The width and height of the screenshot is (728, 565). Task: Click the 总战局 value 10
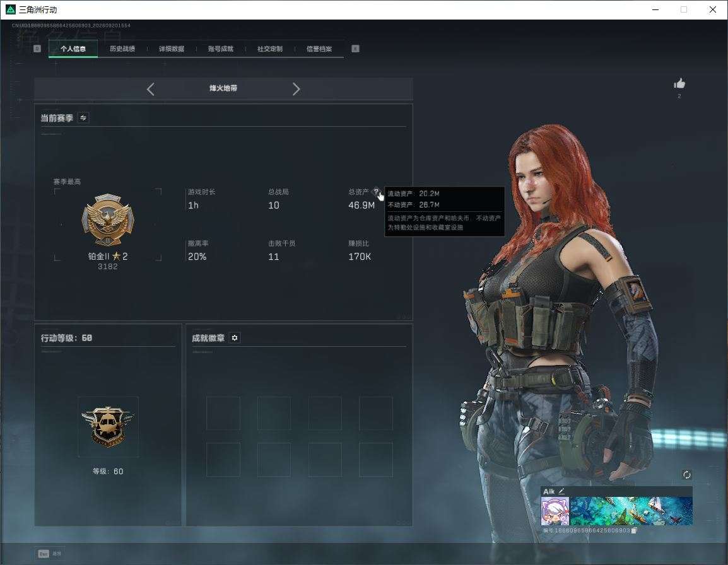point(273,205)
